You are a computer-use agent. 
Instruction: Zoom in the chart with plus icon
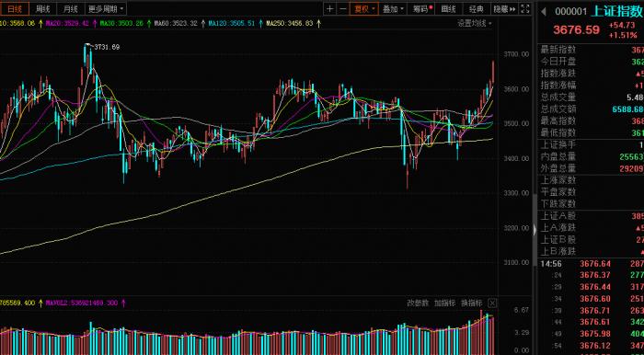point(330,8)
